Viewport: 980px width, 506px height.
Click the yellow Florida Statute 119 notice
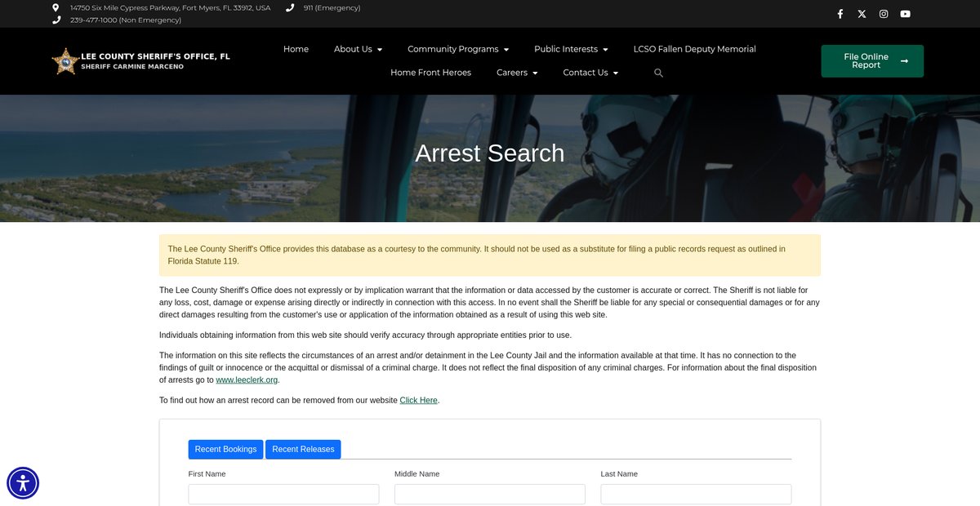click(490, 255)
